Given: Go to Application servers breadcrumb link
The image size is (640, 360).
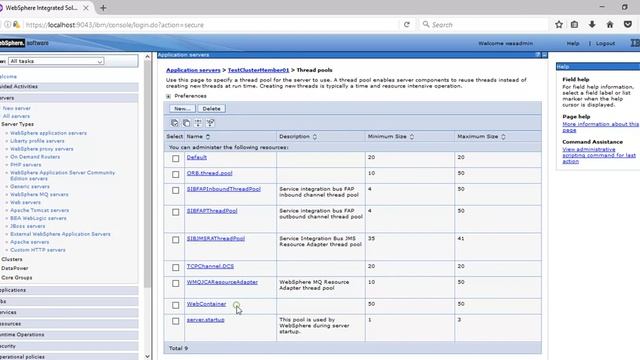Looking at the screenshot, I should tap(193, 70).
